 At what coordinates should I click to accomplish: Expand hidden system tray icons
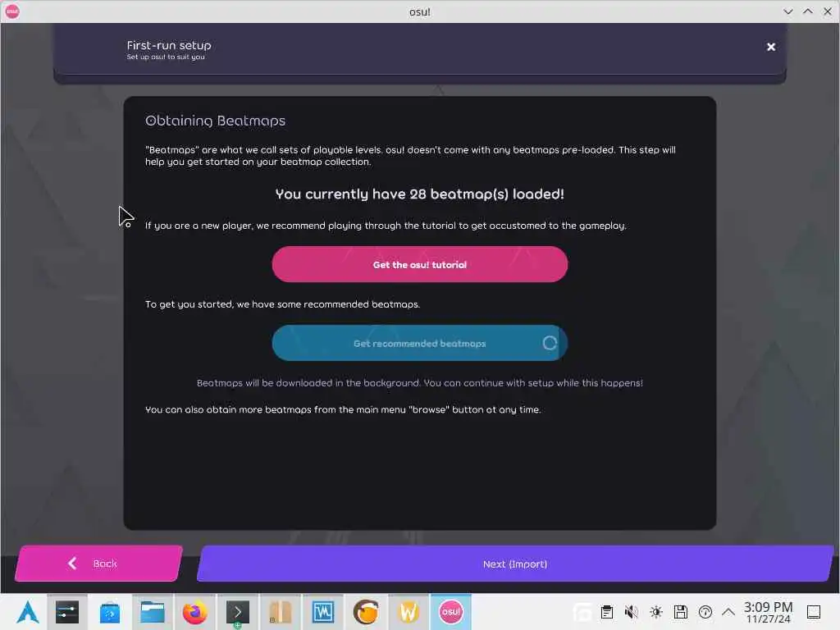click(728, 612)
